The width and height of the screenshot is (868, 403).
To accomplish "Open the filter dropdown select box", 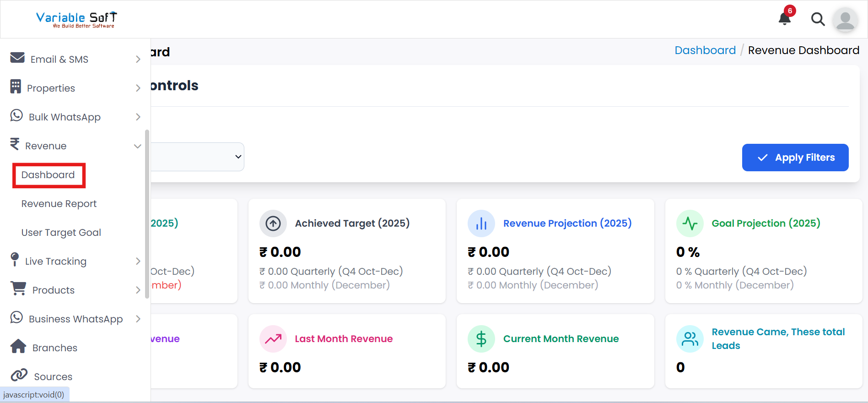I will 197,157.
